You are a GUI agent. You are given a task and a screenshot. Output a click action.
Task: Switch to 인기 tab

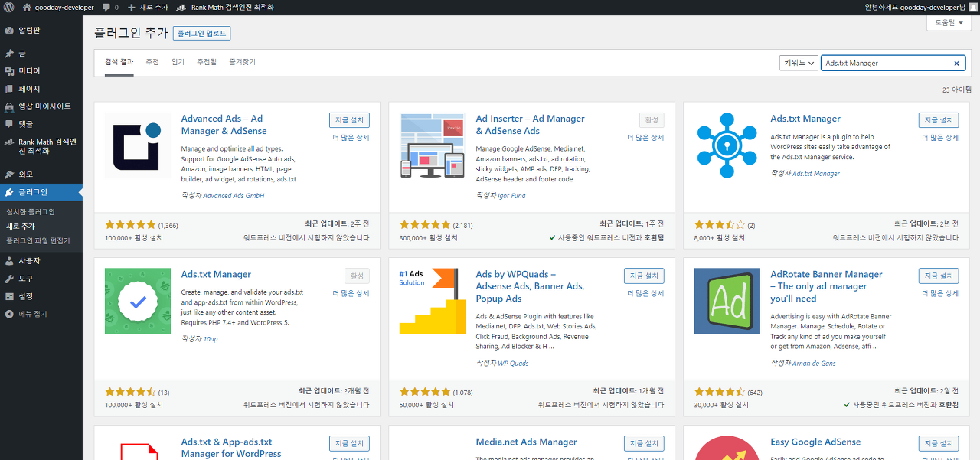point(178,62)
